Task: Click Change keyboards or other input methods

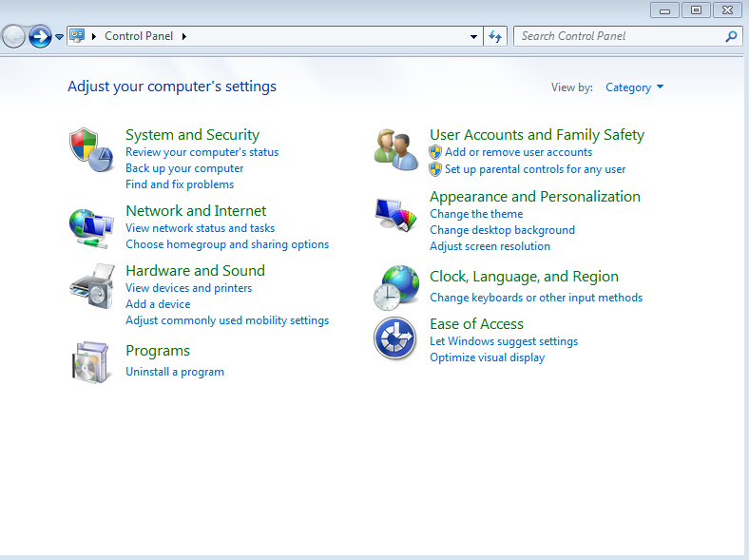Action: [x=536, y=298]
